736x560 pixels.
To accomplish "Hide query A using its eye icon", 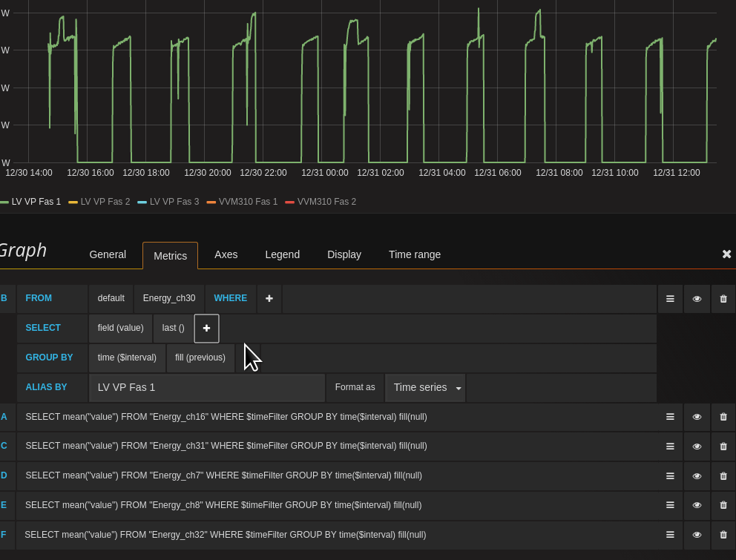I will (x=697, y=417).
